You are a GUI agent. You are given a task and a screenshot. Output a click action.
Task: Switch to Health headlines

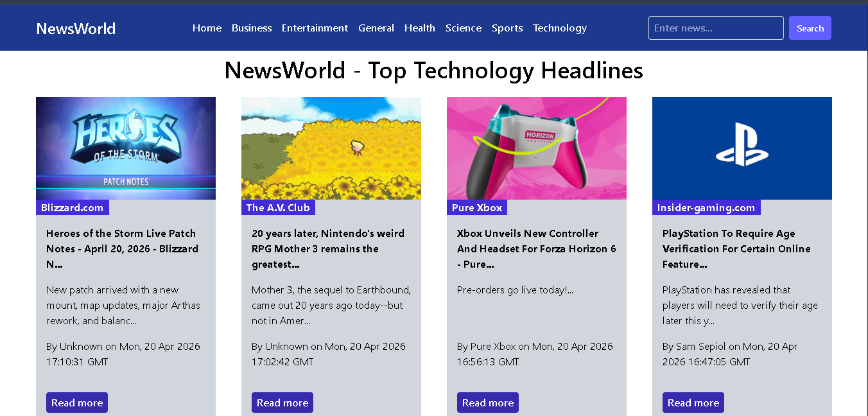[x=420, y=28]
